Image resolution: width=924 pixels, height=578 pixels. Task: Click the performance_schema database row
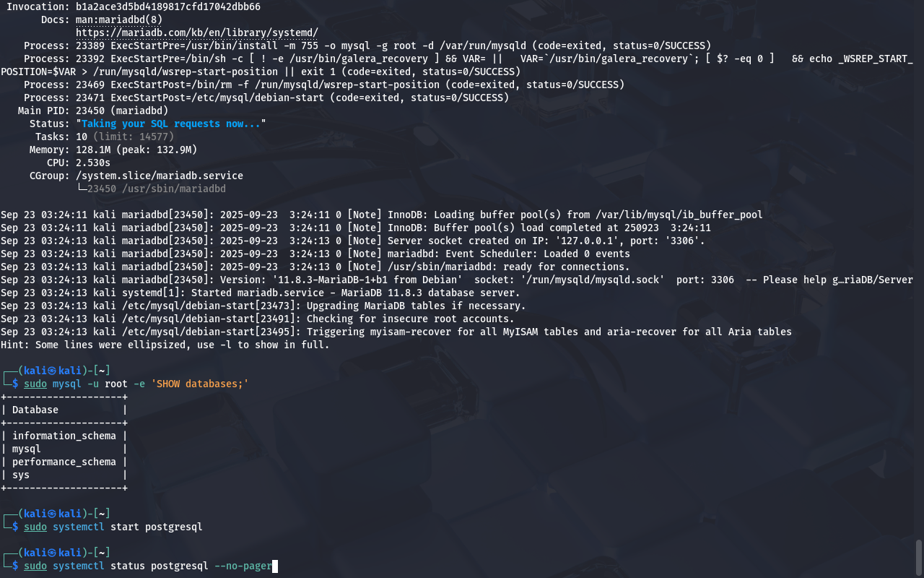[x=64, y=462]
